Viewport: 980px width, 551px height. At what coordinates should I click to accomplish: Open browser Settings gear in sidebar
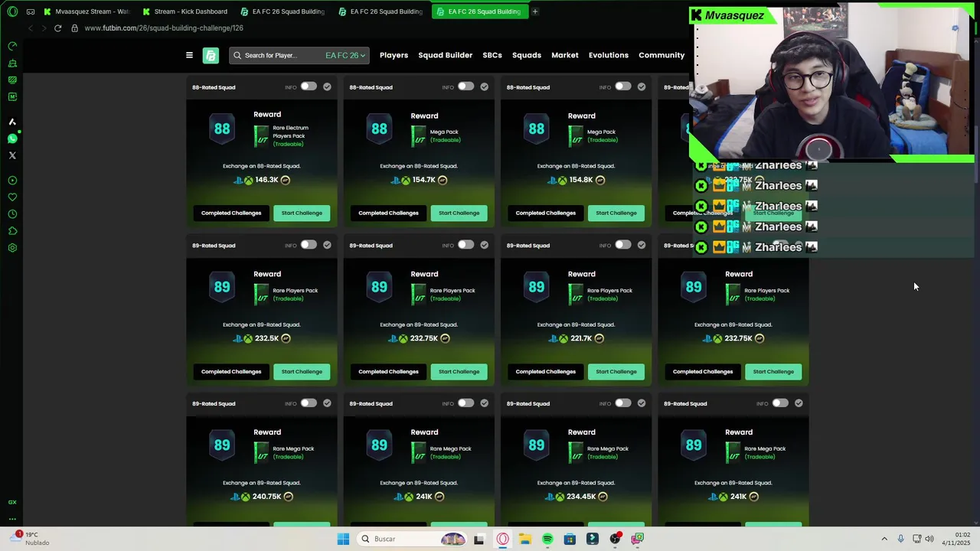pos(12,248)
